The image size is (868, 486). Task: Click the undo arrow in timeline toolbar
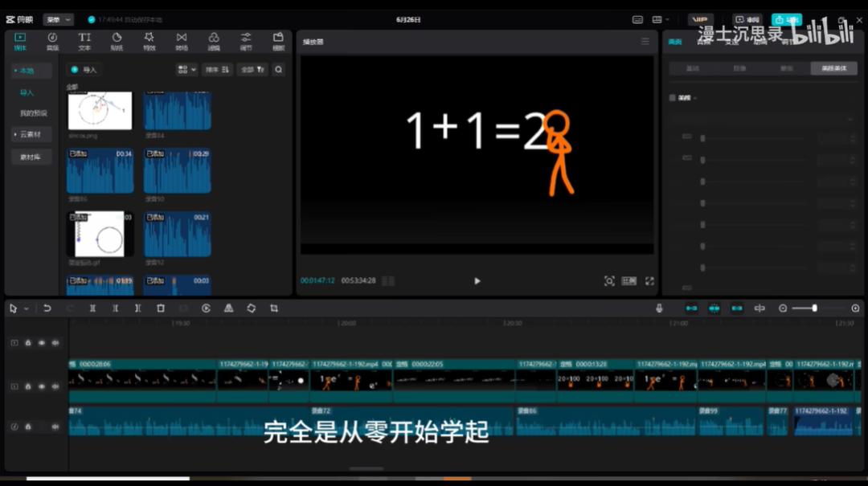(x=47, y=308)
